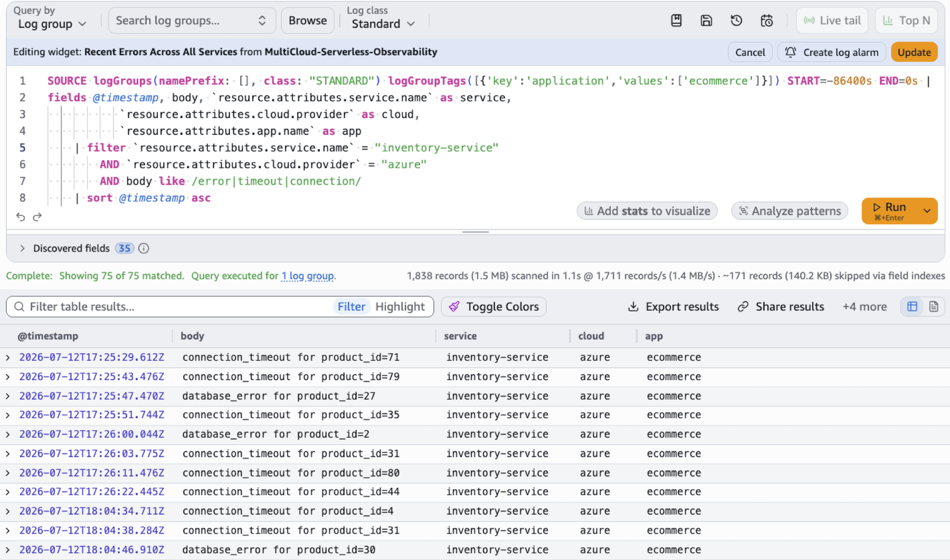Click the editor resize handle bar
This screenshot has height=560, width=950.
pos(476,232)
